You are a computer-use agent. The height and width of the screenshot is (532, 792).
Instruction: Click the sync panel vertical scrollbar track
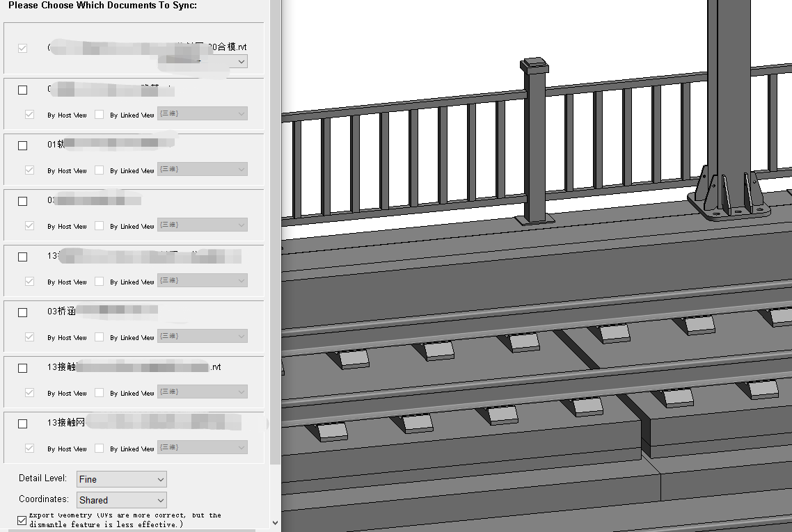[x=275, y=278]
